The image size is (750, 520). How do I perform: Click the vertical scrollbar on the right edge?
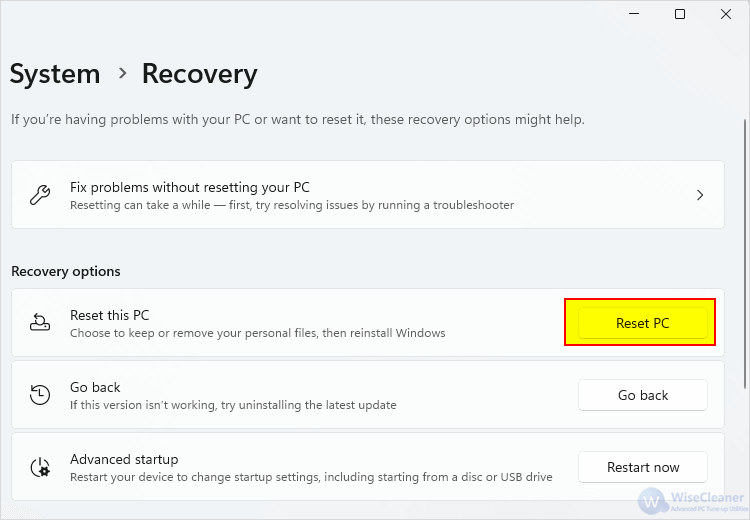pyautogui.click(x=745, y=254)
